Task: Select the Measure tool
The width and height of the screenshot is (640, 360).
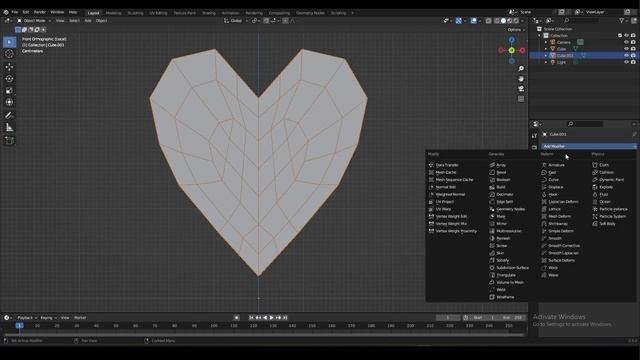Action: pyautogui.click(x=9, y=128)
